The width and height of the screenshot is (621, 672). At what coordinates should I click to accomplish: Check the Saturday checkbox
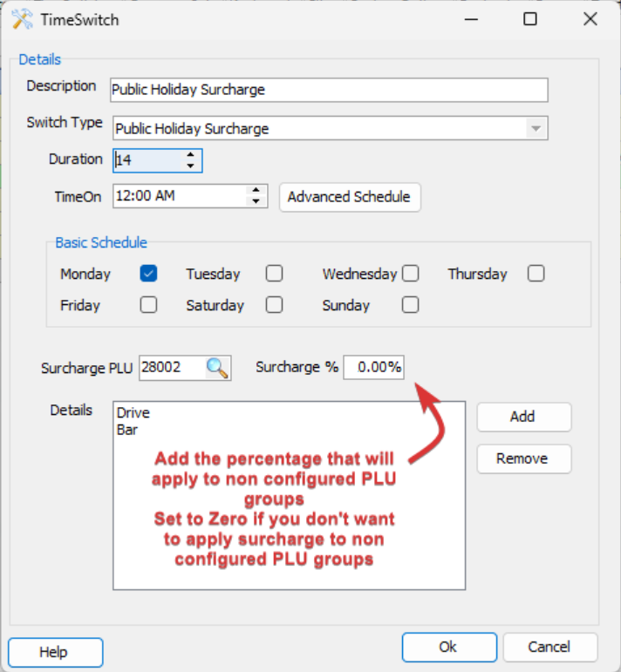[x=274, y=305]
